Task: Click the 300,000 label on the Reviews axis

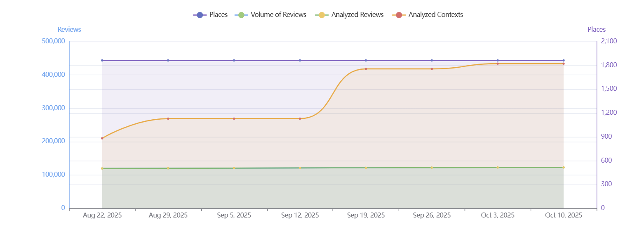Action: [54, 108]
